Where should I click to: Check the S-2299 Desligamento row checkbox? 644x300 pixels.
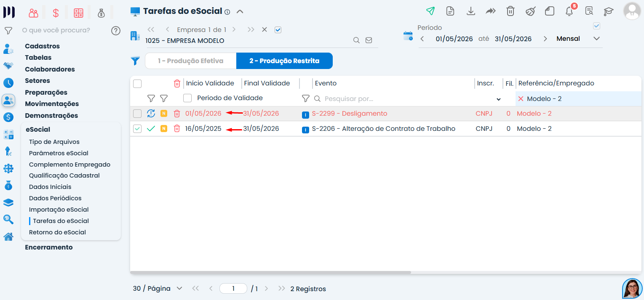[x=137, y=114]
